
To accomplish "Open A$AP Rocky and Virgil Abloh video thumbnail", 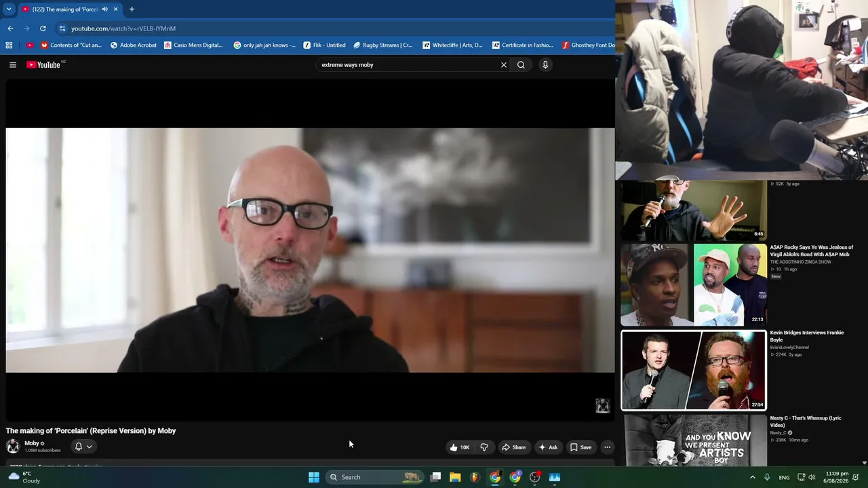I will (x=694, y=285).
